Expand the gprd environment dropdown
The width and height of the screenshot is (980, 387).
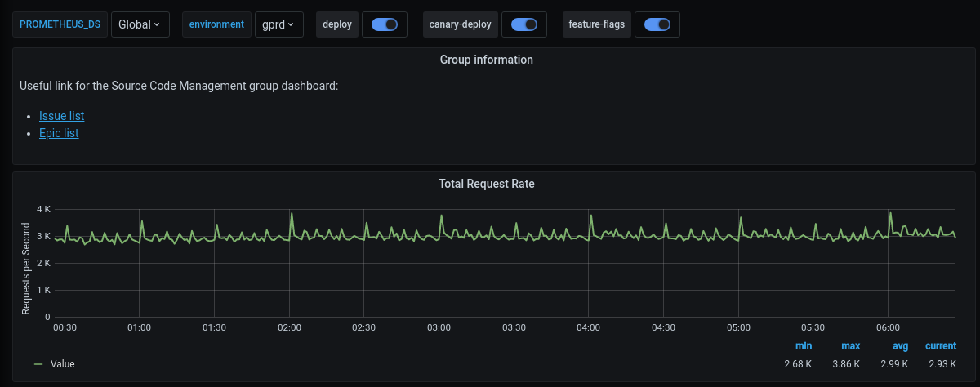[278, 24]
